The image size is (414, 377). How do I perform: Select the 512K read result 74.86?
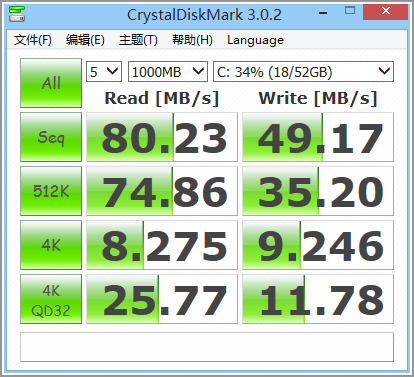[162, 191]
